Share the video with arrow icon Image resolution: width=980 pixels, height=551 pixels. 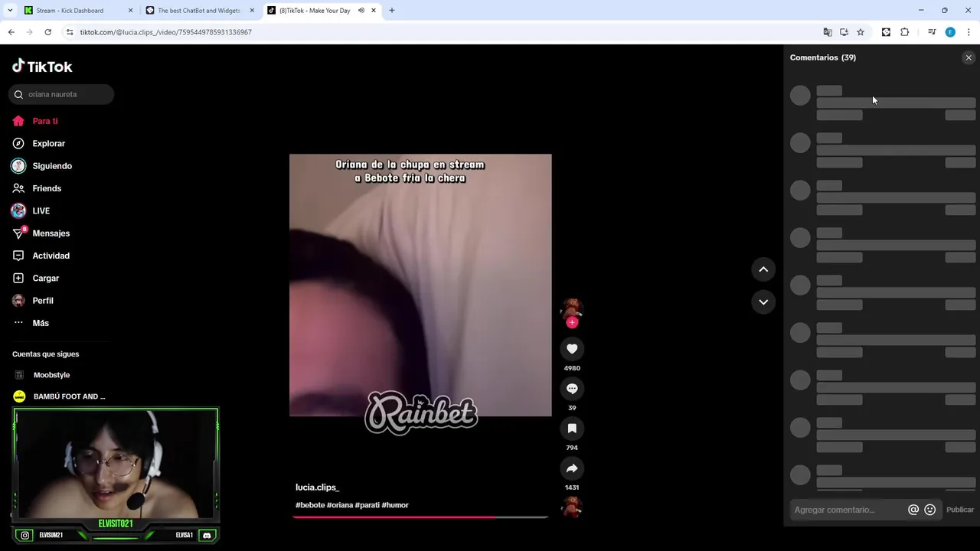tap(572, 468)
